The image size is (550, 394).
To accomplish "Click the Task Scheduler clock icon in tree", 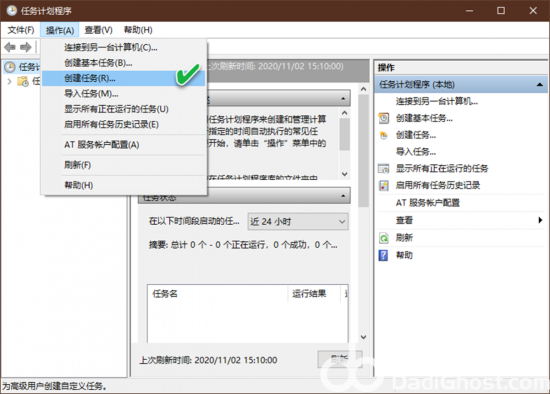I will [10, 67].
